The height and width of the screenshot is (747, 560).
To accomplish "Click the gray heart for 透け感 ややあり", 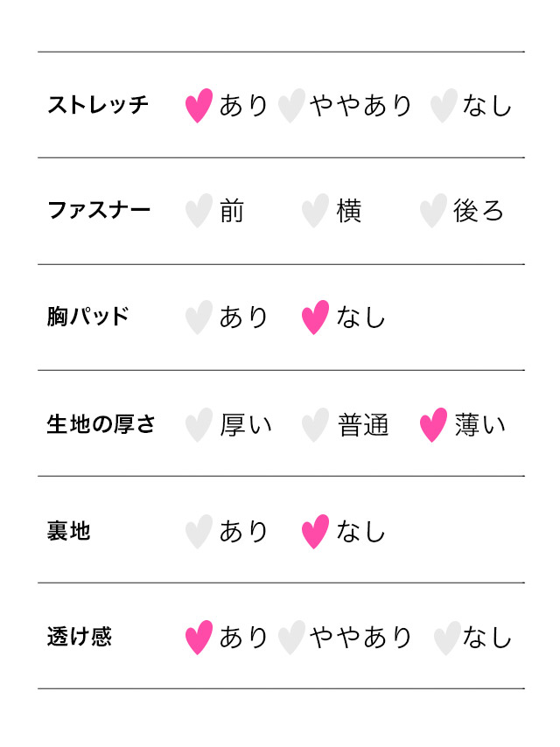I will click(291, 638).
